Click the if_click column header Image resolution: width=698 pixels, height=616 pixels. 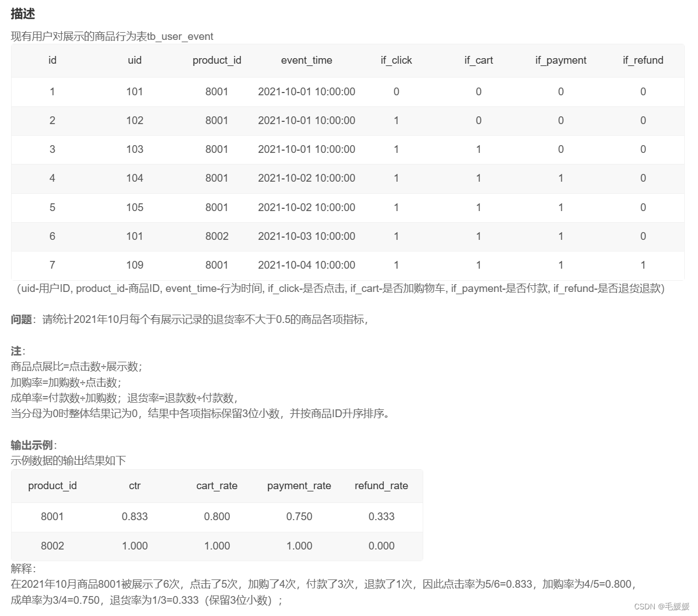(x=396, y=60)
